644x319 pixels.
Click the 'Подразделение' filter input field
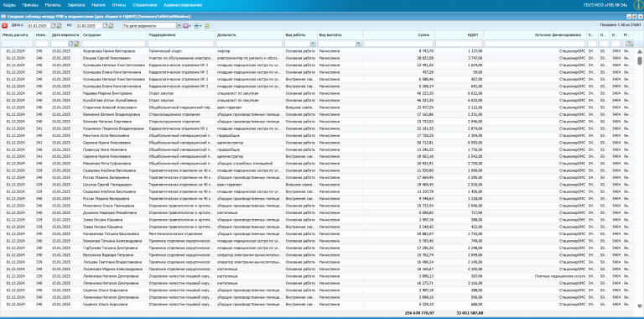tap(181, 43)
